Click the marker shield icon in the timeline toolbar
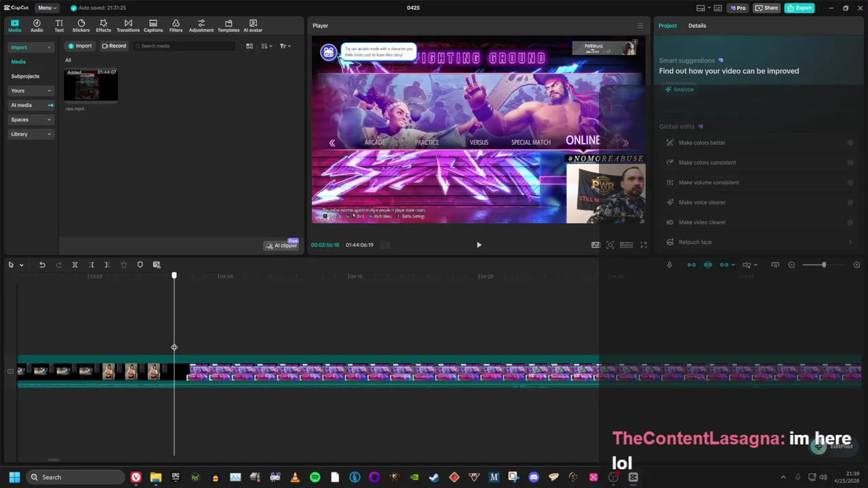This screenshot has width=868, height=488. (x=140, y=265)
